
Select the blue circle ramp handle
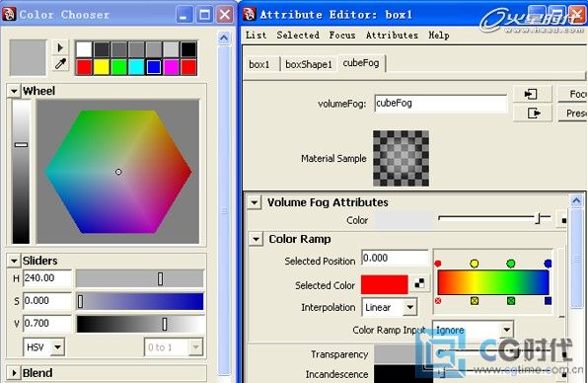(548, 264)
